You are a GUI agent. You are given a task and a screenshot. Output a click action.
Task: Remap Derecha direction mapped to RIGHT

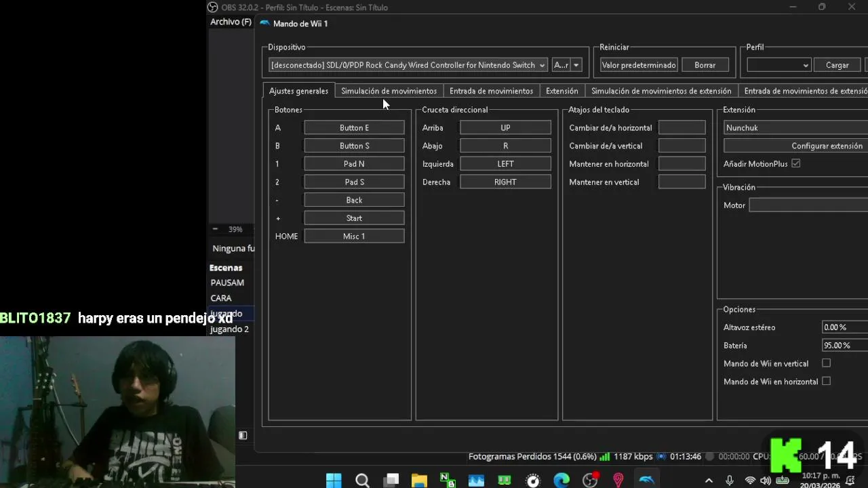click(505, 182)
